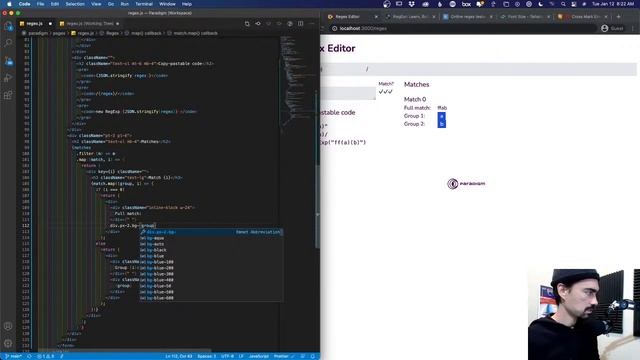Image resolution: width=640 pixels, height=360 pixels.
Task: Open the Search view in the activity bar
Action: pyautogui.click(x=8, y=43)
